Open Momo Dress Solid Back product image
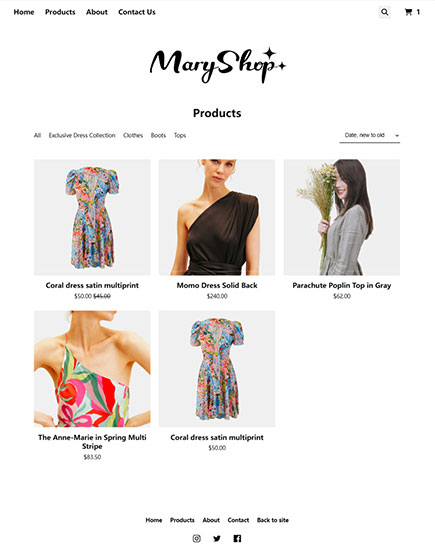Screen dimensions: 435x547 pyautogui.click(x=217, y=217)
